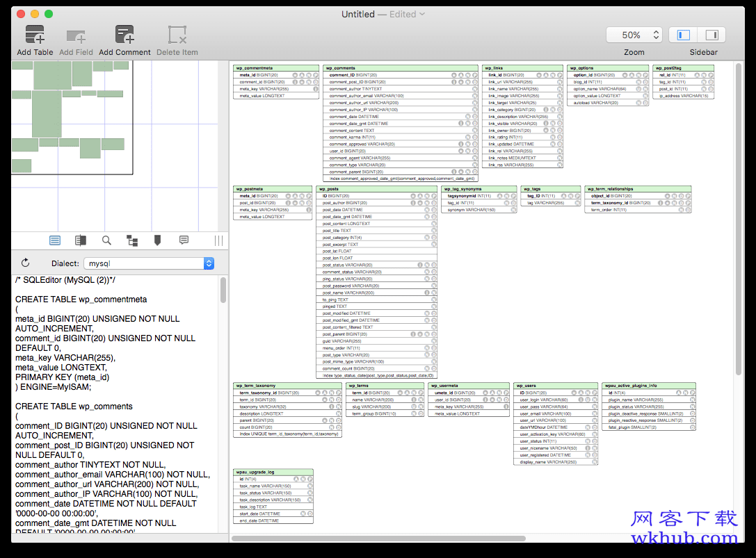Select the wp_tag_synonyms table header
Image resolution: width=756 pixels, height=558 pixels.
point(478,189)
